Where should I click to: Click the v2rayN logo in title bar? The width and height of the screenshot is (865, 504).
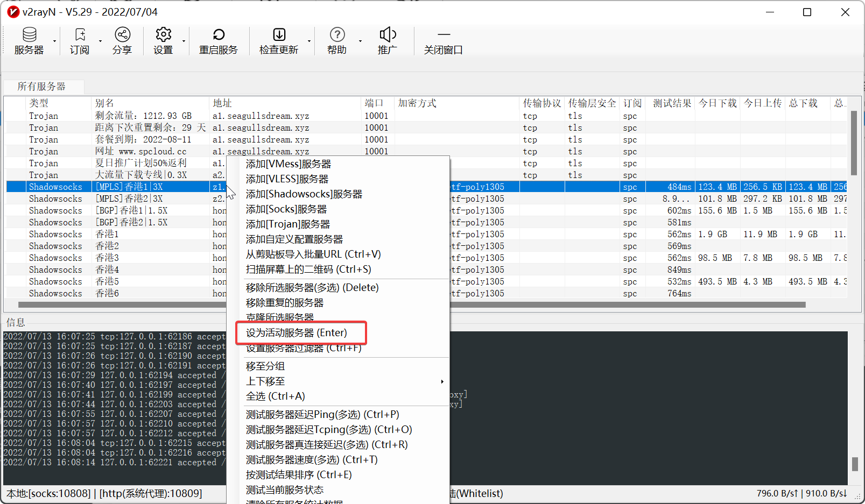[x=13, y=12]
